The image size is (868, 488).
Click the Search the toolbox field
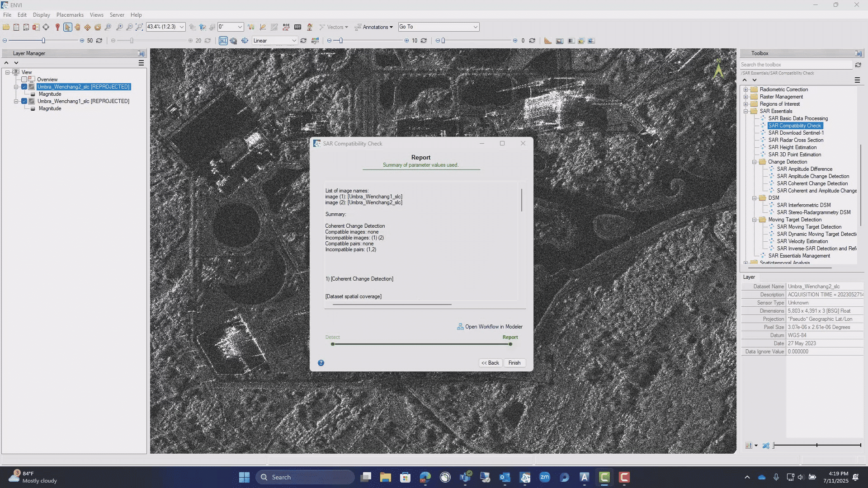[796, 65]
